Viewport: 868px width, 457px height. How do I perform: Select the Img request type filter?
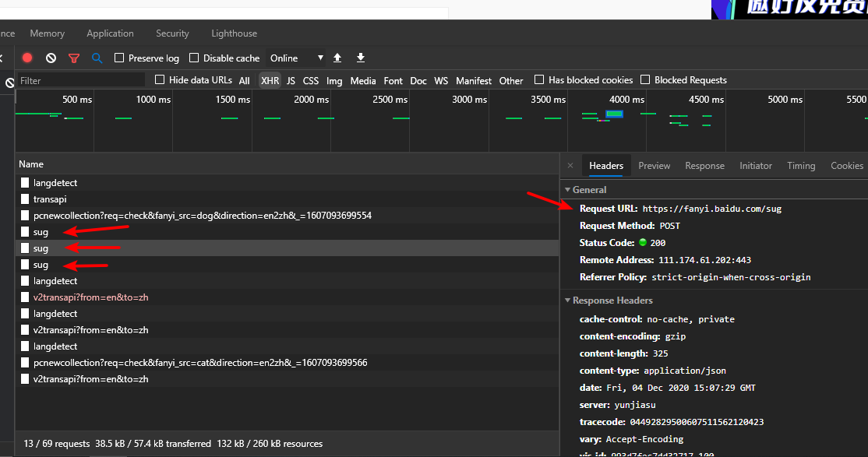(x=334, y=81)
